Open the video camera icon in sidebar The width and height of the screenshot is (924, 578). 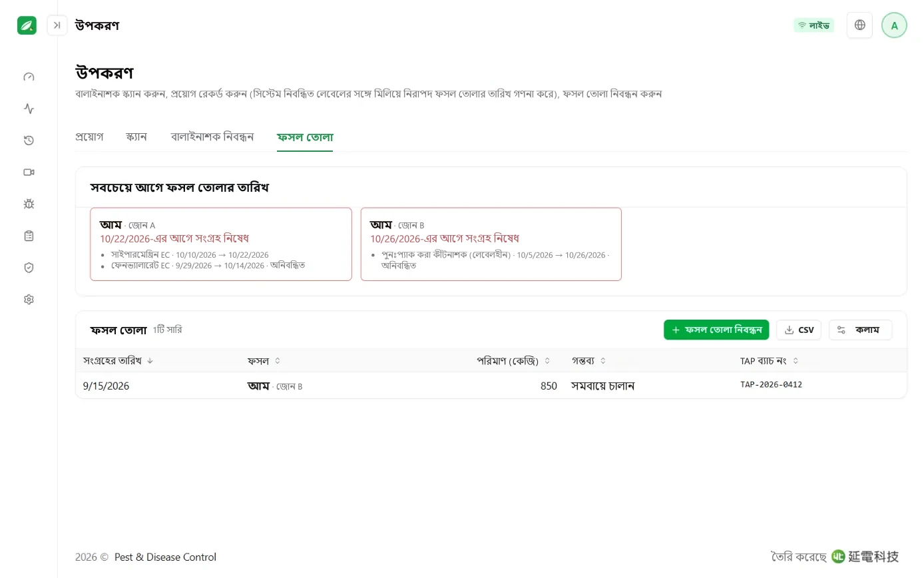29,172
